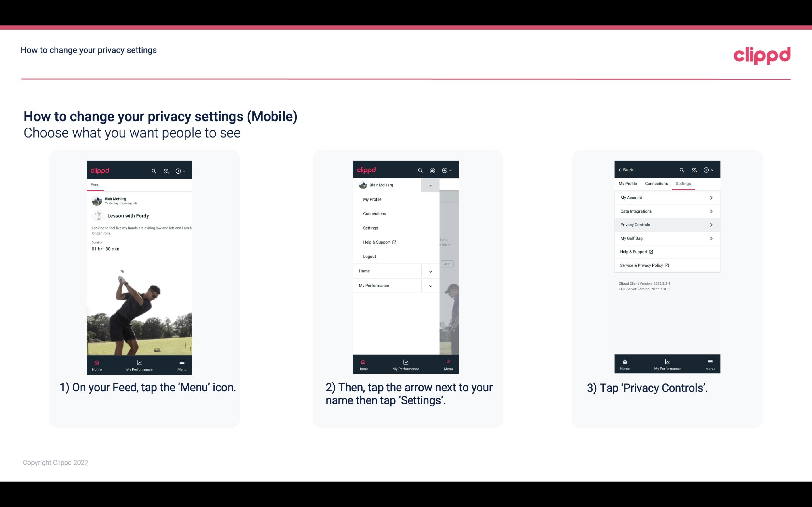Screen dimensions: 812x507
Task: Switch to the Settings tab in profile
Action: pos(683,183)
